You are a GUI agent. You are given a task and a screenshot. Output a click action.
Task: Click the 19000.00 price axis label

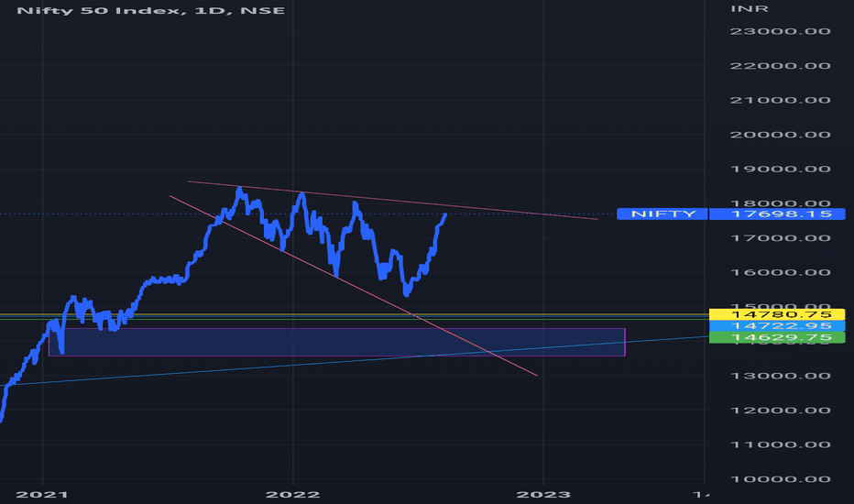pos(780,169)
